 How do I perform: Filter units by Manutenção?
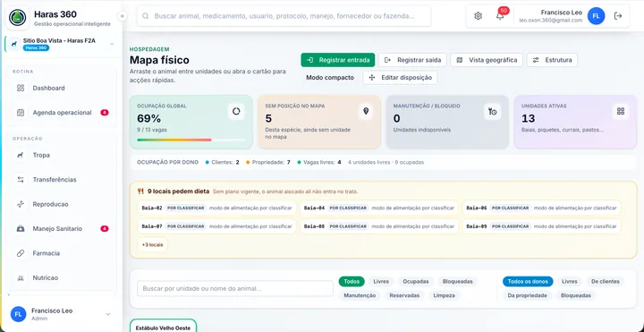(360, 295)
